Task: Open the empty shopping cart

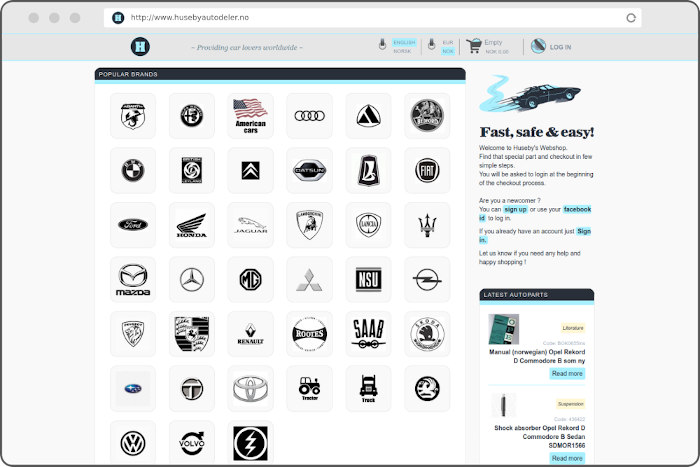Action: pos(486,46)
